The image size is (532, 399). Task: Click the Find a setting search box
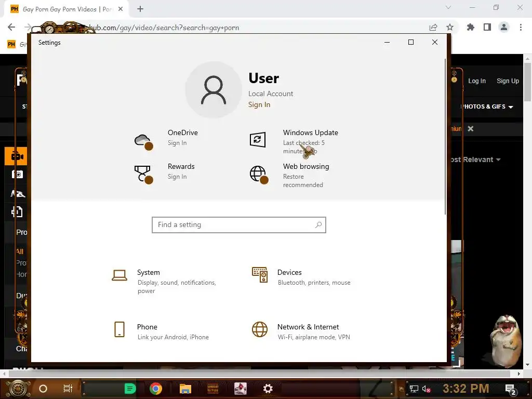(x=239, y=225)
